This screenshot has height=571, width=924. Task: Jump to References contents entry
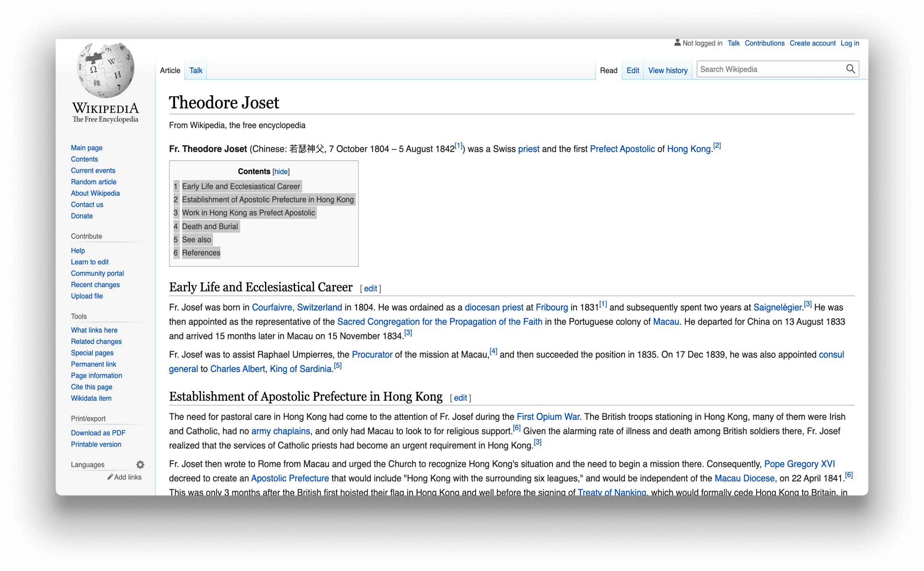point(201,252)
